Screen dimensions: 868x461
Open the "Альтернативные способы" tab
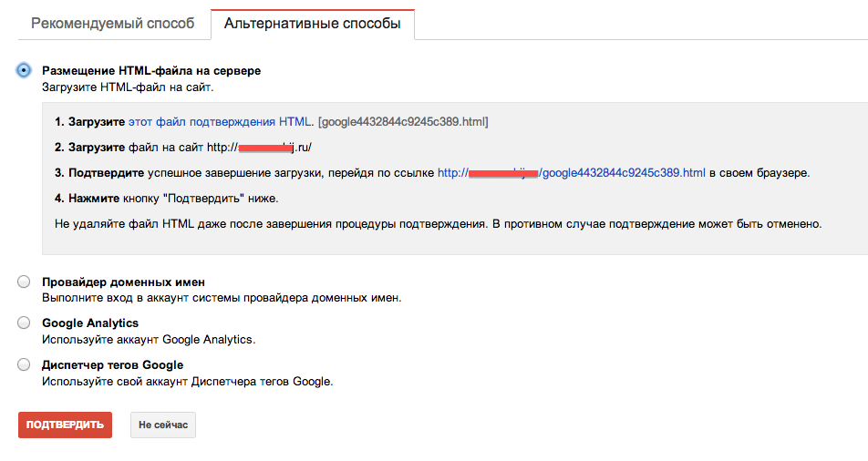[x=312, y=24]
